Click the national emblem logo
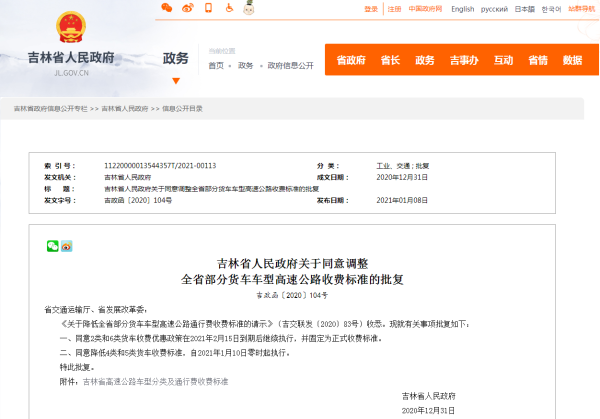The image size is (600, 419). pyautogui.click(x=71, y=27)
